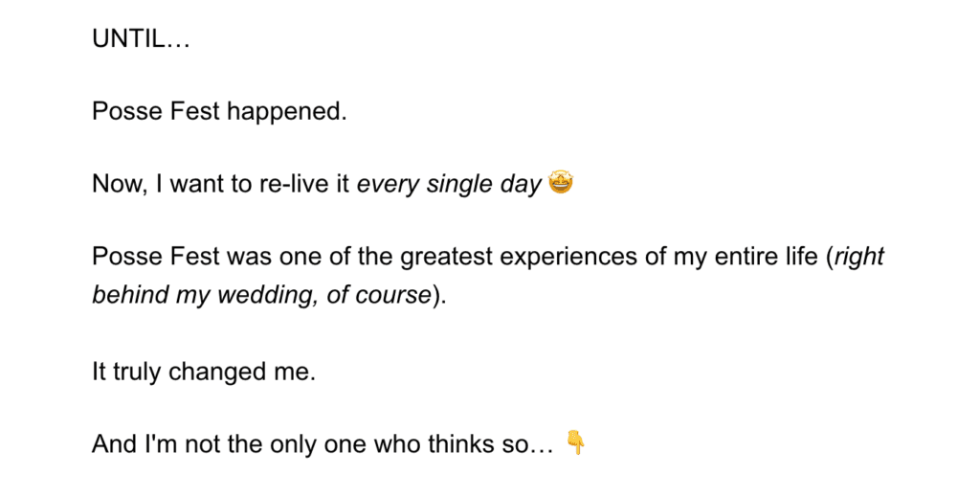Click the italic word "wedding,"
Viewport: 980px width, 498px height.
tap(276, 295)
